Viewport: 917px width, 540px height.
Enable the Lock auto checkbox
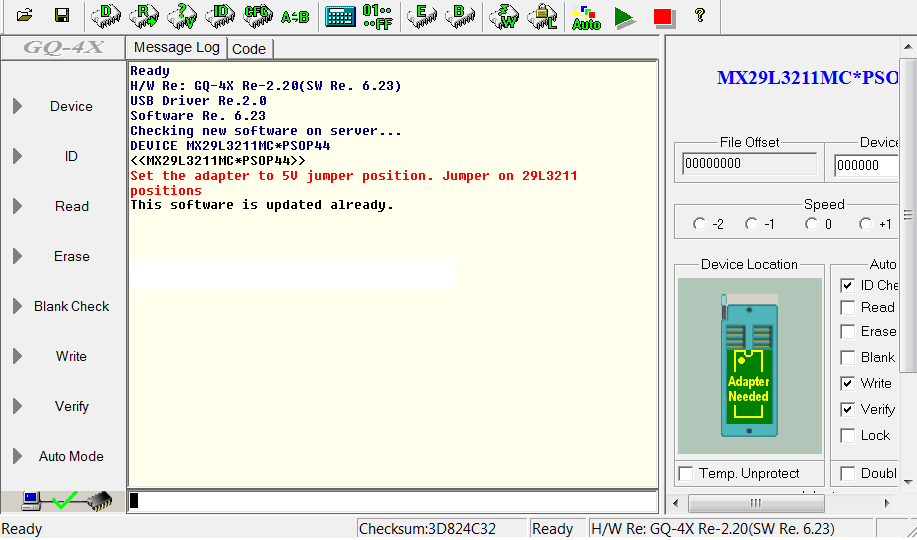coord(847,436)
